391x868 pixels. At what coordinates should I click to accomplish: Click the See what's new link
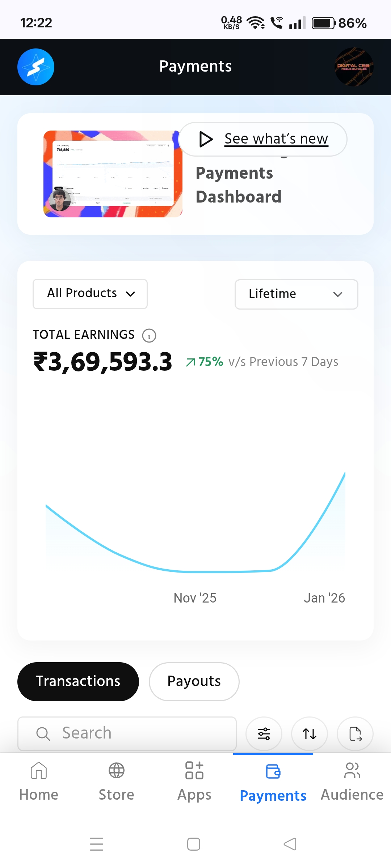pos(276,139)
